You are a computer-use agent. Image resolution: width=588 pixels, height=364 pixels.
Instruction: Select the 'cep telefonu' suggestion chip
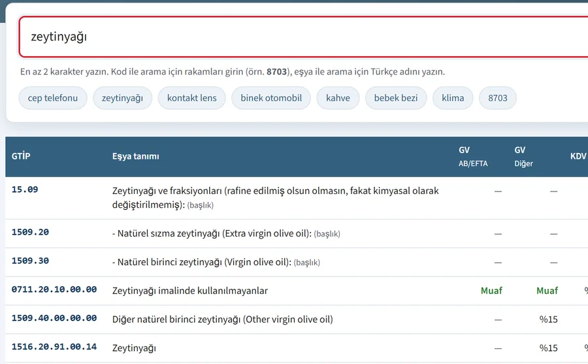pyautogui.click(x=53, y=98)
